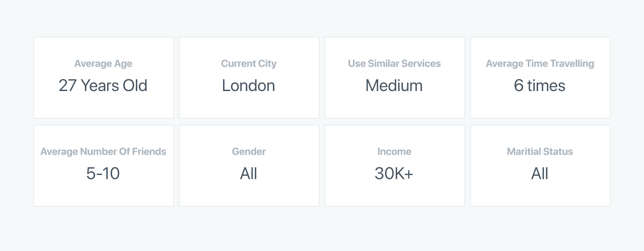Open the Use Similar Services card

[395, 78]
